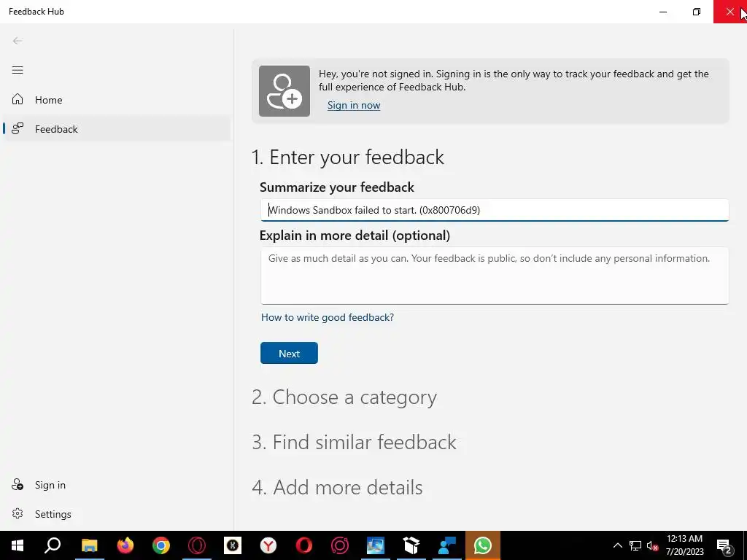Click the Explain in more detail box
747x560 pixels.
(495, 276)
